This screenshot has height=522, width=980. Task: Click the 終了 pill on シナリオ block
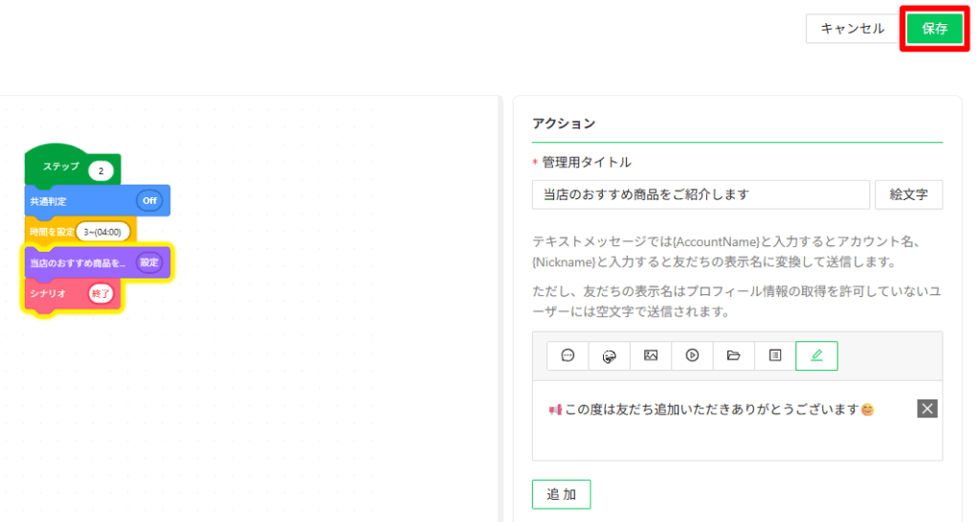tap(100, 293)
